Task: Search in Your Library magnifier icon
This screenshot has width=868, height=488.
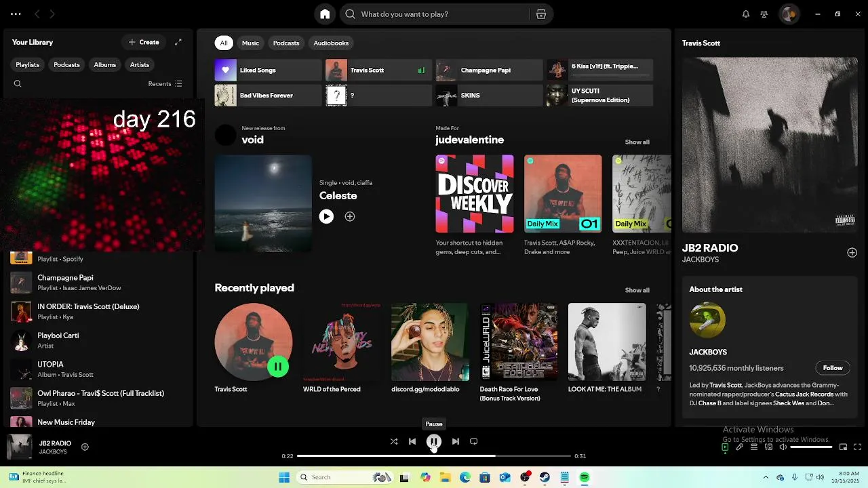Action: [18, 84]
